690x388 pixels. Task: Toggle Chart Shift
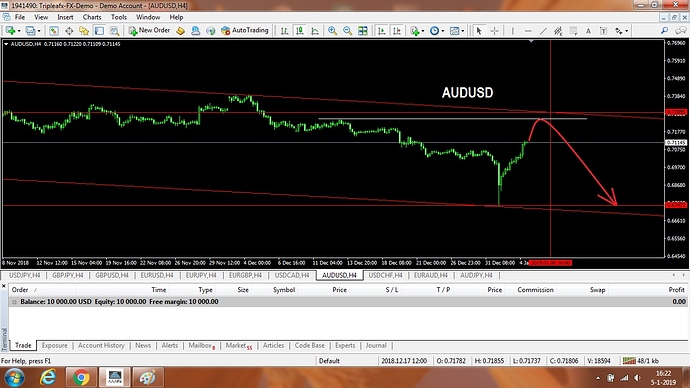pyautogui.click(x=397, y=30)
